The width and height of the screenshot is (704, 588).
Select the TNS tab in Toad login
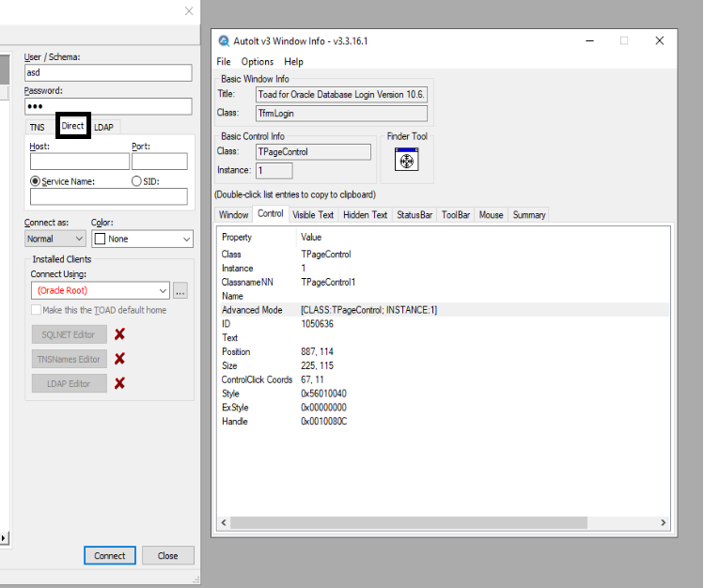coord(38,128)
